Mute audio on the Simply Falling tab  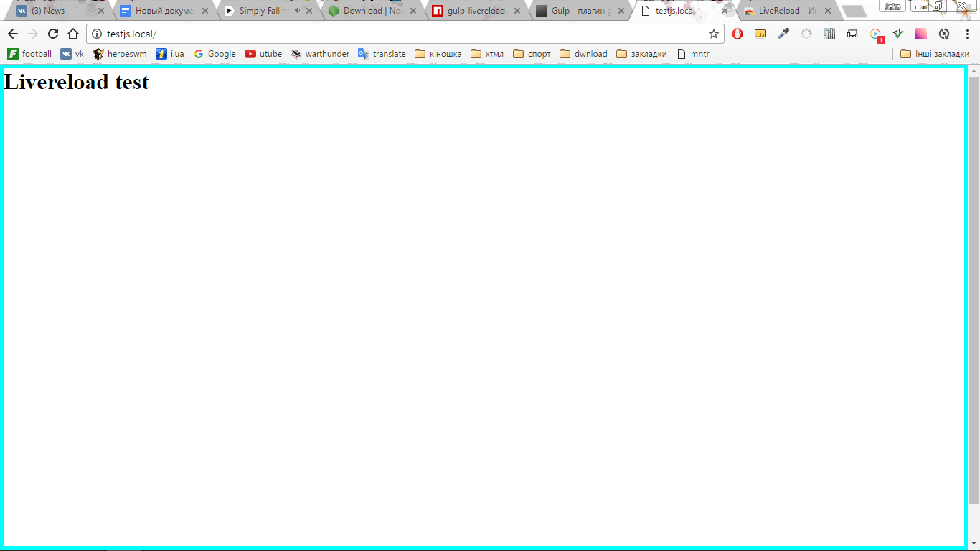point(298,11)
